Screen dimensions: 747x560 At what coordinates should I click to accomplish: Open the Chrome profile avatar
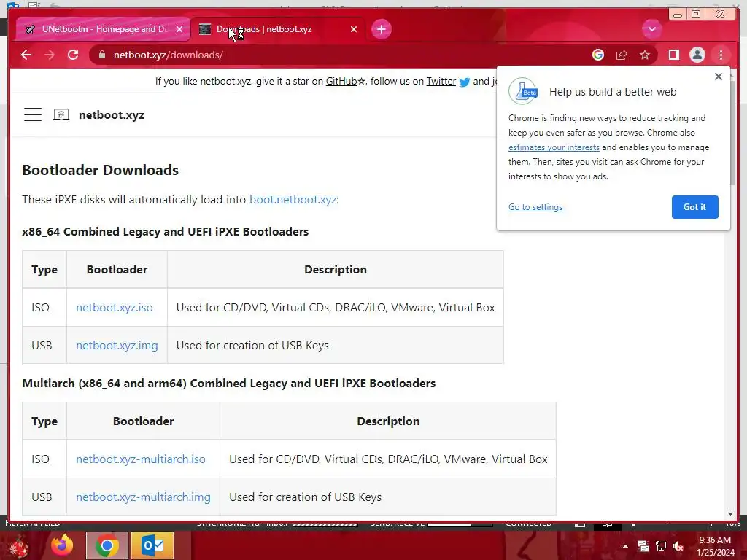point(697,55)
